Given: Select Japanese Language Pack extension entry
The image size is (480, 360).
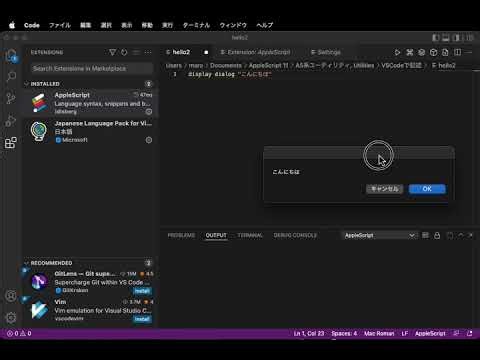Looking at the screenshot, I should point(90,132).
